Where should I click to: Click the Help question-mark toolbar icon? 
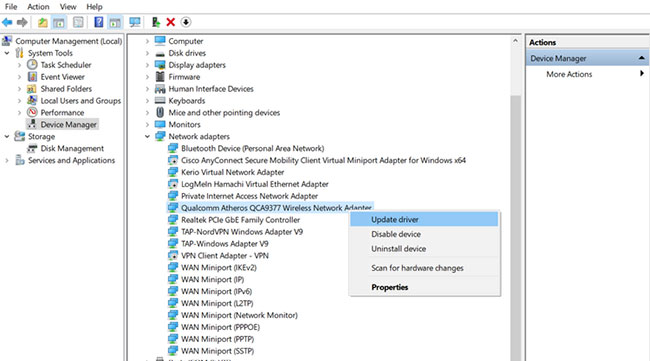click(x=99, y=22)
